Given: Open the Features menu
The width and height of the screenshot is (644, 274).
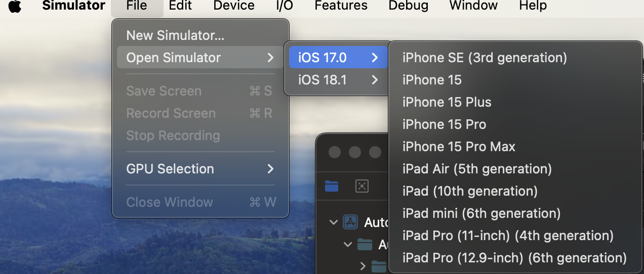Looking at the screenshot, I should click(341, 6).
